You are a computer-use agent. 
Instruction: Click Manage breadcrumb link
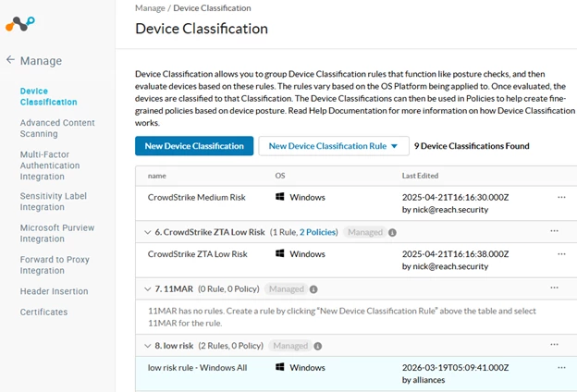(x=150, y=8)
